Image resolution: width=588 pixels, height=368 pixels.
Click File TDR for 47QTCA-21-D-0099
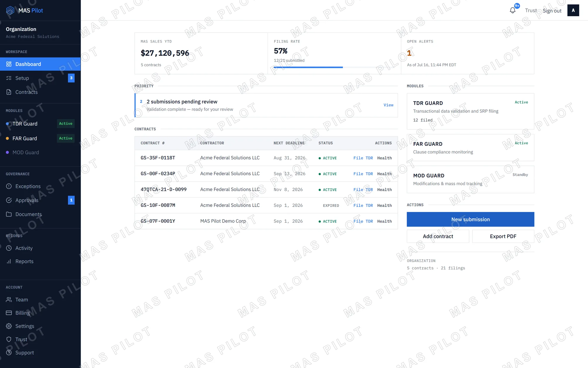click(363, 190)
